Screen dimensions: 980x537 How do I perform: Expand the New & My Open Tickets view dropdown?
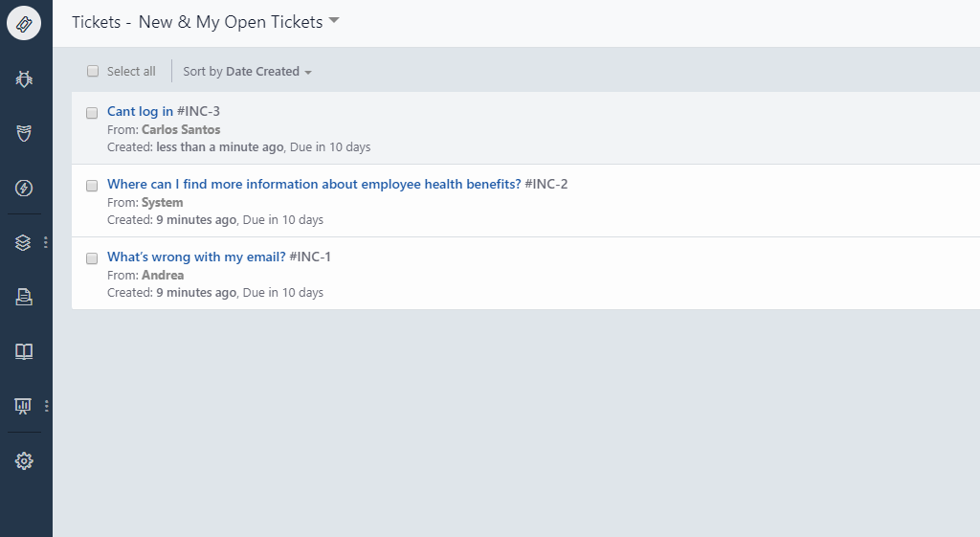point(334,21)
